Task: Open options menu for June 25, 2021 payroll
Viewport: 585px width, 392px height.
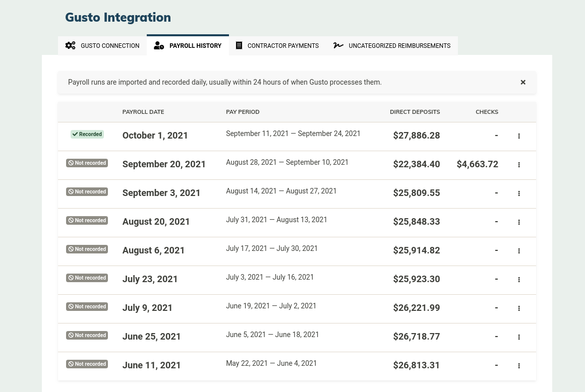Action: point(519,337)
